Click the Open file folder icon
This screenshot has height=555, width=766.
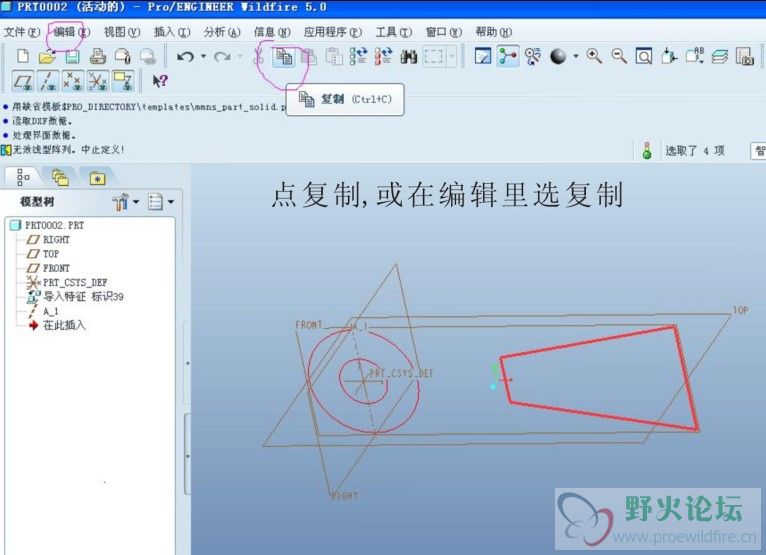47,57
